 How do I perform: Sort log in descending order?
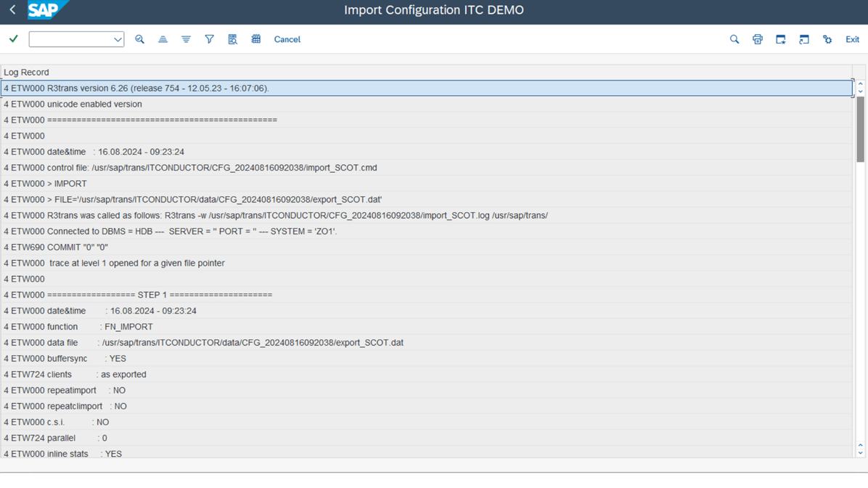point(186,39)
